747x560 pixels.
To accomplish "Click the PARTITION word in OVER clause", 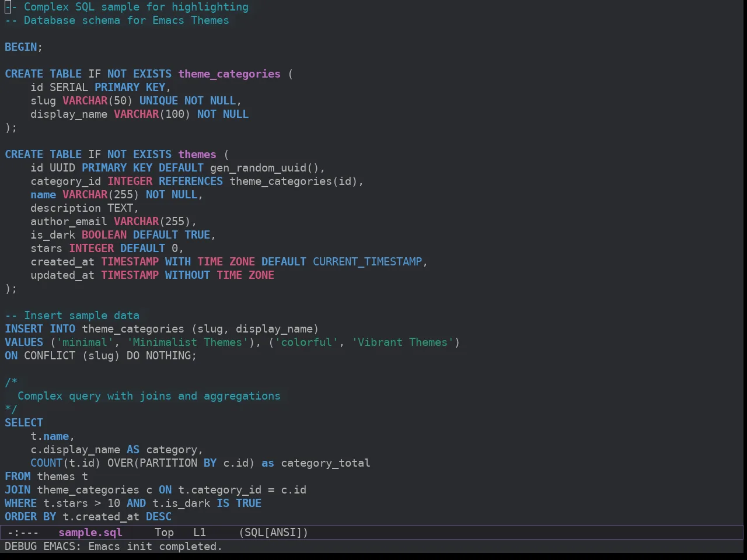I will pos(168,463).
